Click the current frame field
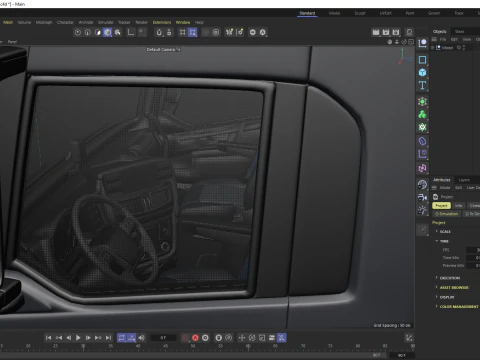Image resolution: width=480 pixels, height=360 pixels. click(163, 338)
